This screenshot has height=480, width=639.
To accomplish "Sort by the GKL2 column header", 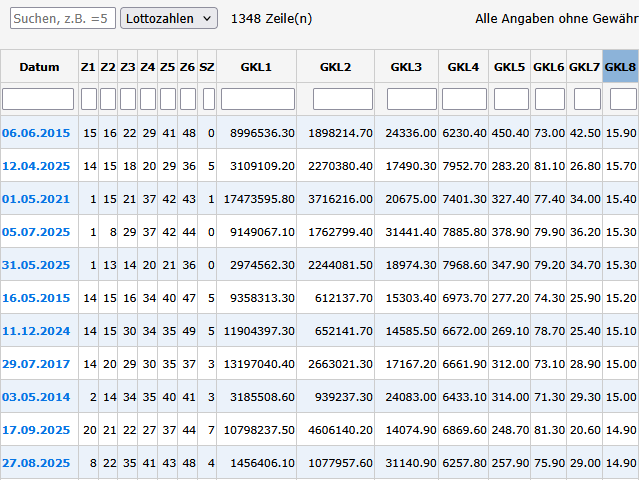I will (x=335, y=66).
